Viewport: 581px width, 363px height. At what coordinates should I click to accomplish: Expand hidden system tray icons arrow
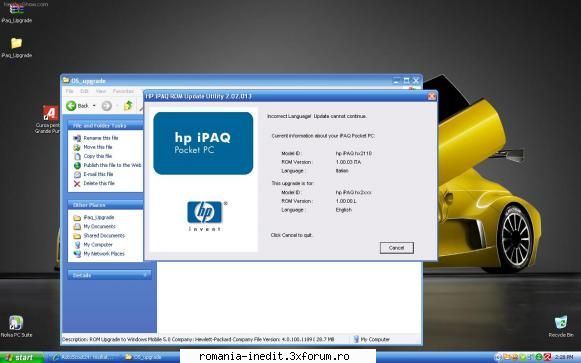(498, 357)
